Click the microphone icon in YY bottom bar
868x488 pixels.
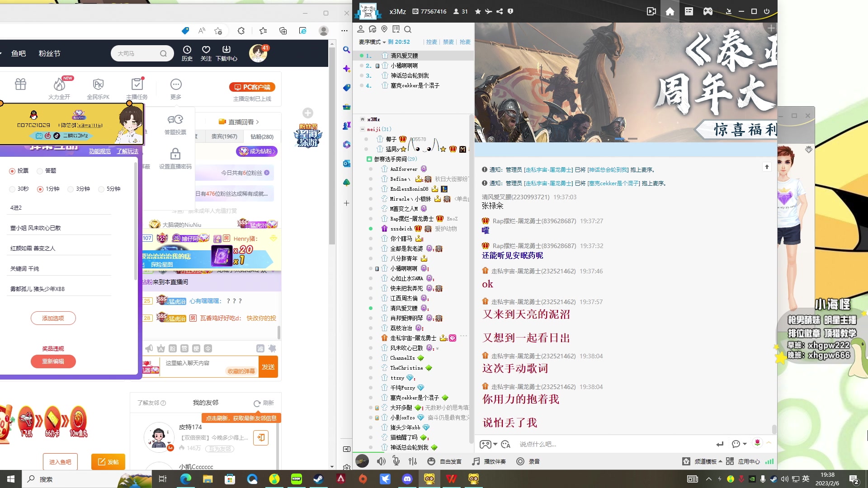[x=396, y=461]
